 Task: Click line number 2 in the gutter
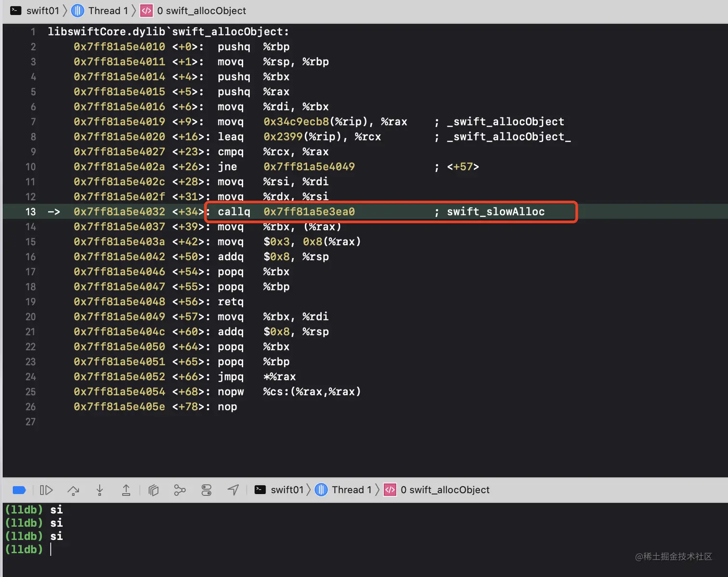33,47
